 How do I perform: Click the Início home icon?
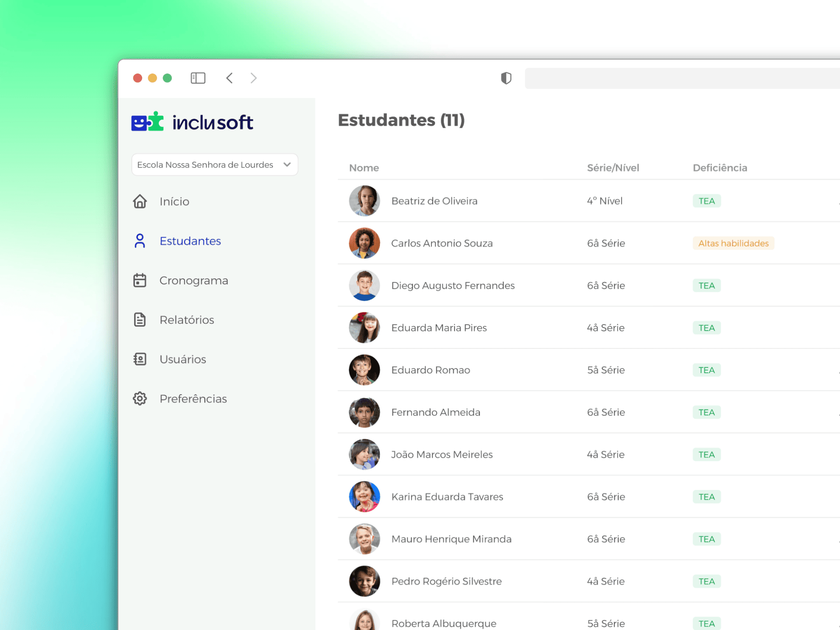tap(140, 201)
